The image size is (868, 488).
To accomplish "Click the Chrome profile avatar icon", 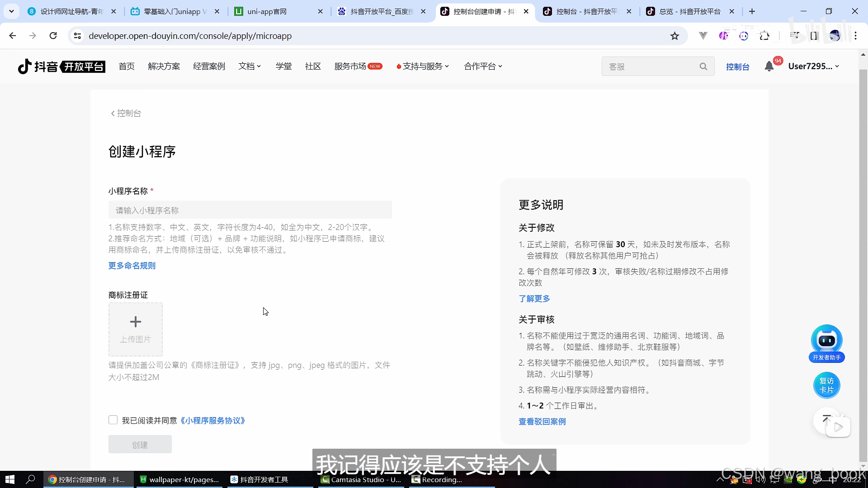I will (x=835, y=36).
